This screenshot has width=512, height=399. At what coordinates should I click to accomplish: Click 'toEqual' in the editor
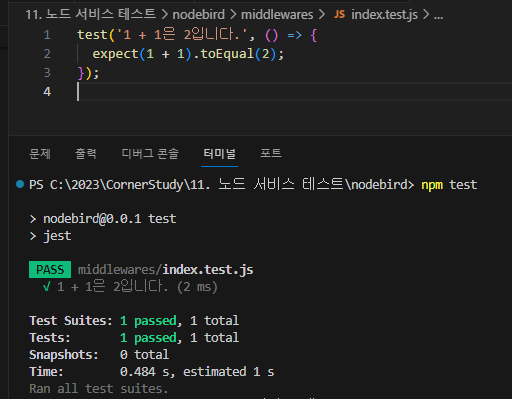(x=227, y=54)
